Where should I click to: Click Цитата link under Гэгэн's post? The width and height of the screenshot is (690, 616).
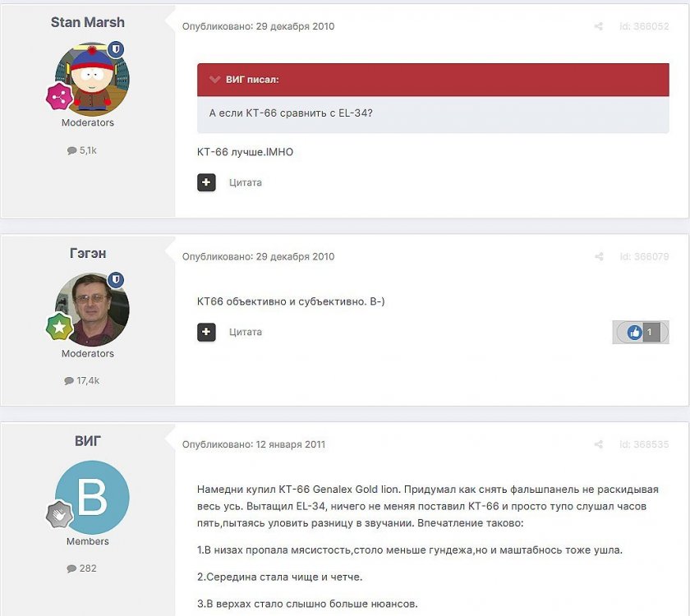tap(245, 332)
